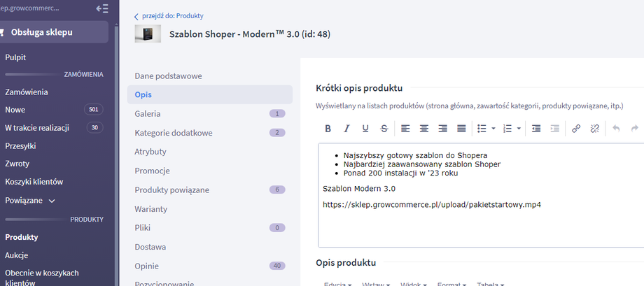Increase indent in editor

point(555,129)
